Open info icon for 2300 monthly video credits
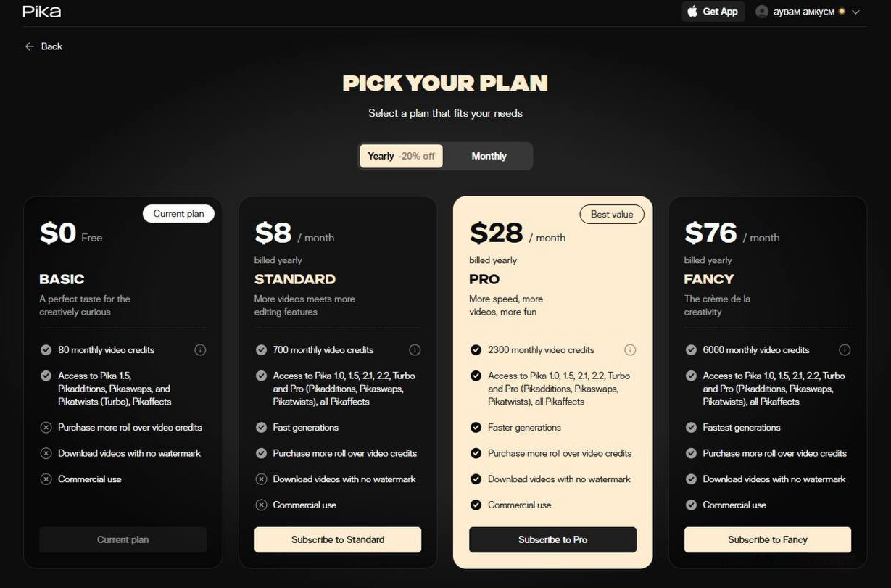Image resolution: width=891 pixels, height=588 pixels. click(x=630, y=350)
